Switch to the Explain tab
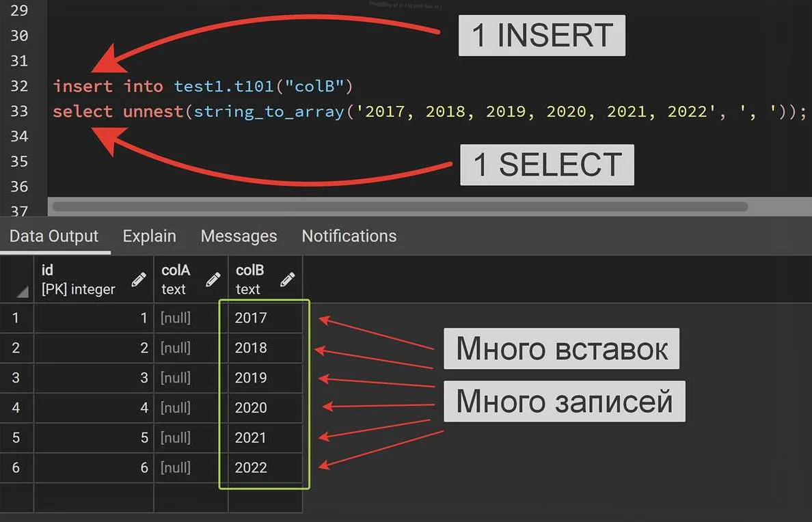This screenshot has width=812, height=522. 149,236
